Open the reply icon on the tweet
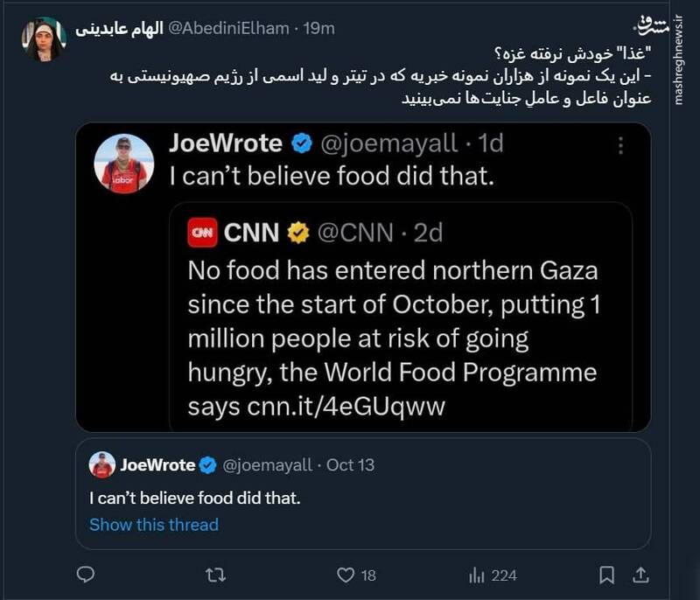The height and width of the screenshot is (600, 700). 84,573
